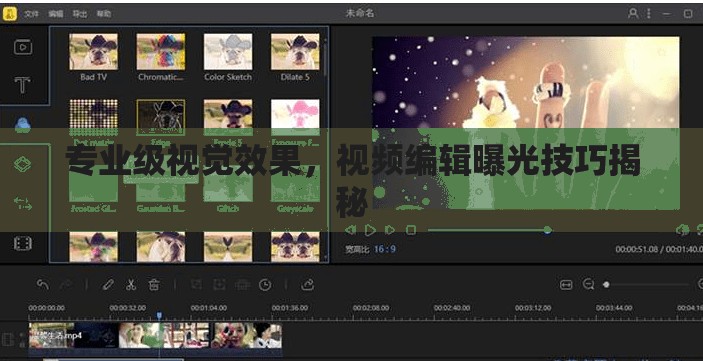Click the Crop tool icon
Screen dimensions: 703x361
(x=196, y=284)
